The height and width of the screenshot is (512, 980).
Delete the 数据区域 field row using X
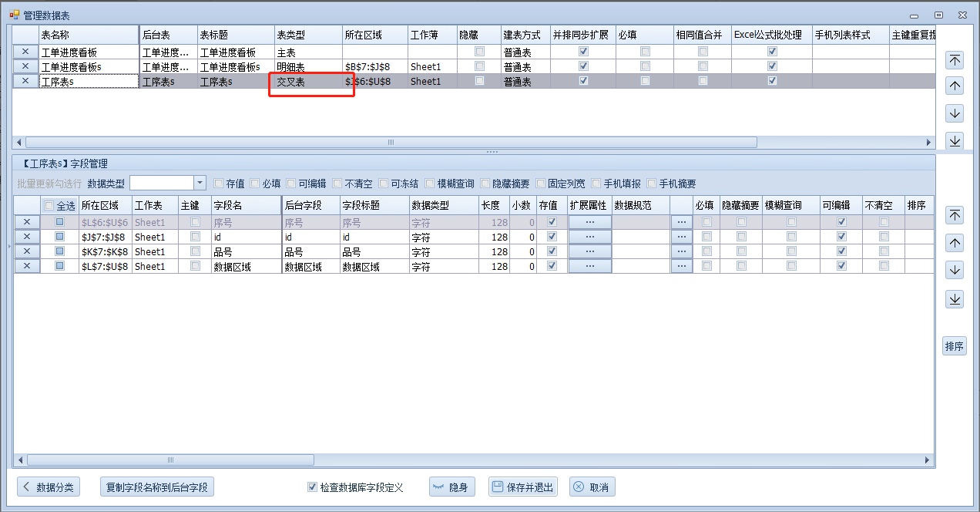tap(27, 266)
